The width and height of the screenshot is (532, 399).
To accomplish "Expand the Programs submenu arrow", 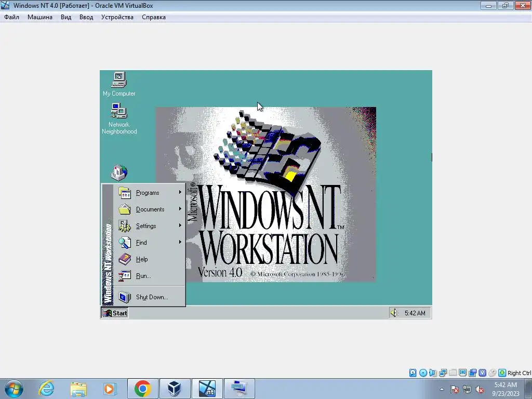I will pyautogui.click(x=180, y=192).
